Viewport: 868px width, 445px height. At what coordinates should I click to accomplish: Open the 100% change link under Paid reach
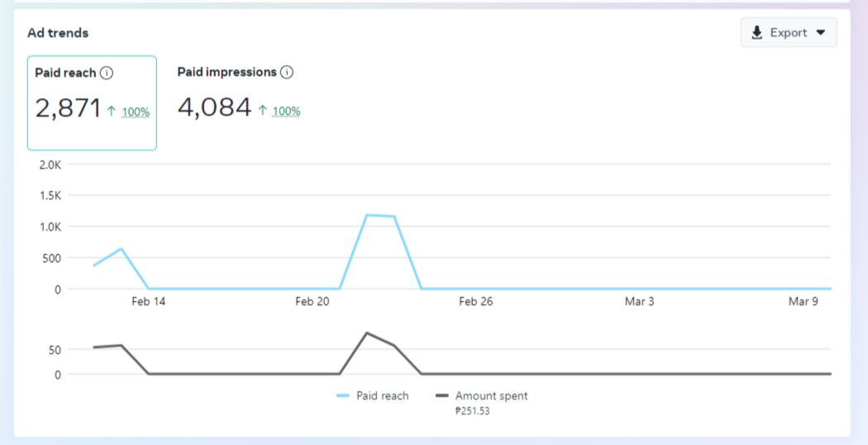(136, 112)
